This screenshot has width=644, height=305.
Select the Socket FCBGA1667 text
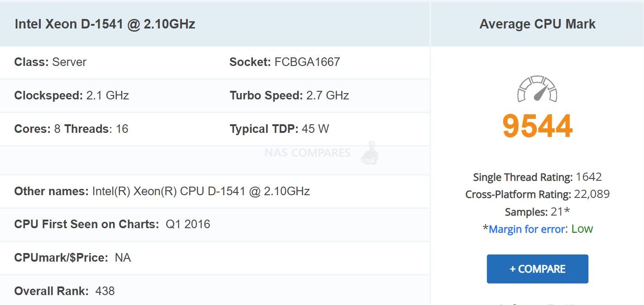[285, 62]
